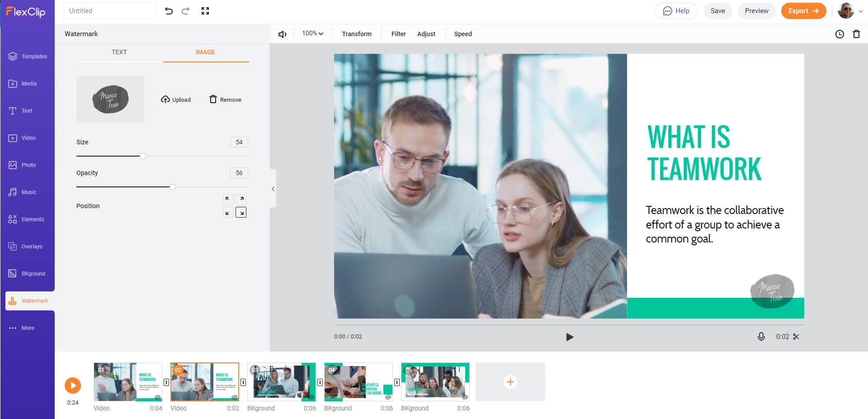Add a new scene with the plus button
This screenshot has width=868, height=419.
click(x=510, y=382)
